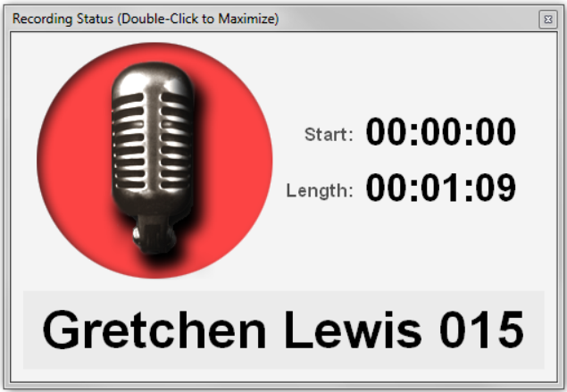Click the Length time 00:01:09
Image resolution: width=567 pixels, height=392 pixels.
[x=440, y=188]
